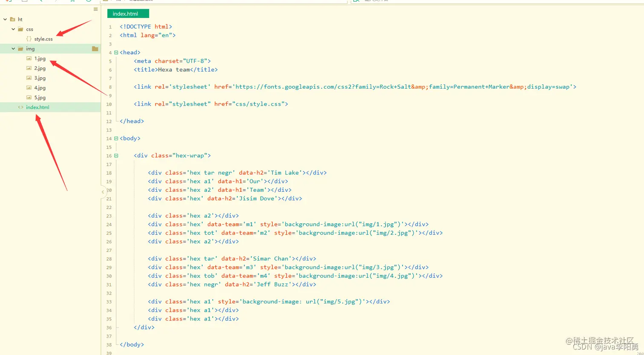
Task: Fold the body block at line 14
Action: point(116,139)
